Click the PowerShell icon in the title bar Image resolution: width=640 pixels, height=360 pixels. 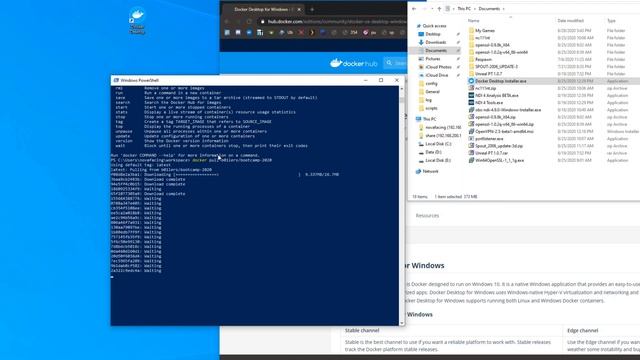pyautogui.click(x=116, y=80)
